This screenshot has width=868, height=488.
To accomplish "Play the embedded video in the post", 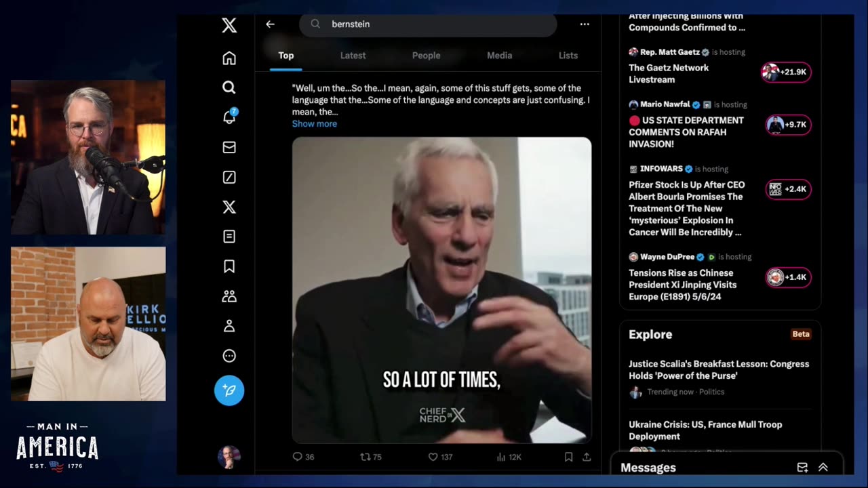I will click(x=441, y=290).
